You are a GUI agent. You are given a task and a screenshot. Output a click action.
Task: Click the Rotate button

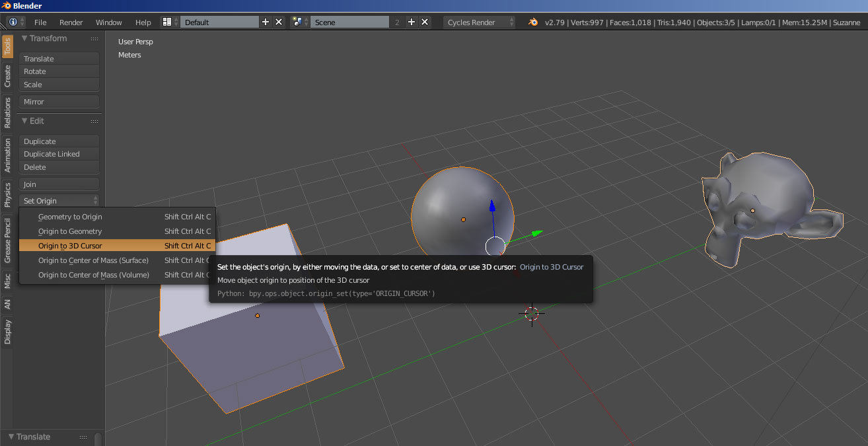[x=59, y=71]
